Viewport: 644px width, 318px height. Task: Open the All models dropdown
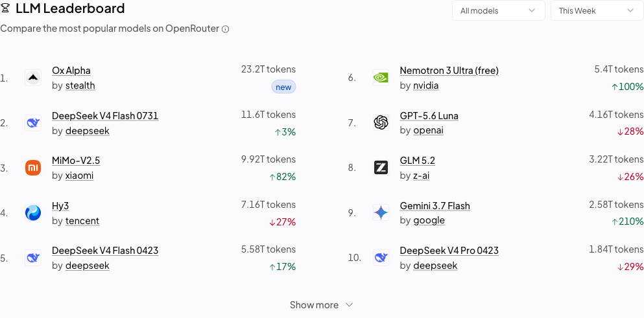coord(499,10)
